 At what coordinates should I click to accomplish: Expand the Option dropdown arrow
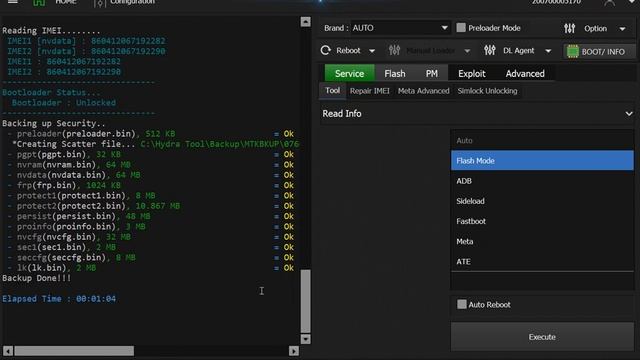622,29
